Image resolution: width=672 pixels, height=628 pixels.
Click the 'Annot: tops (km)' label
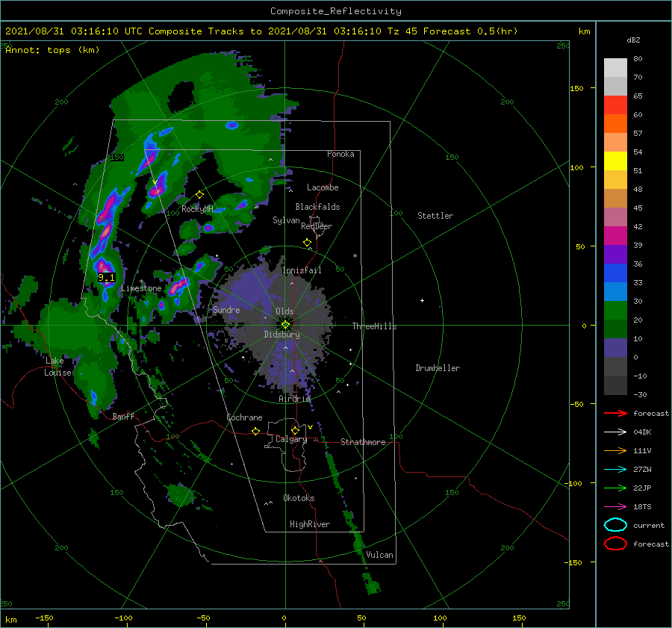click(x=52, y=50)
